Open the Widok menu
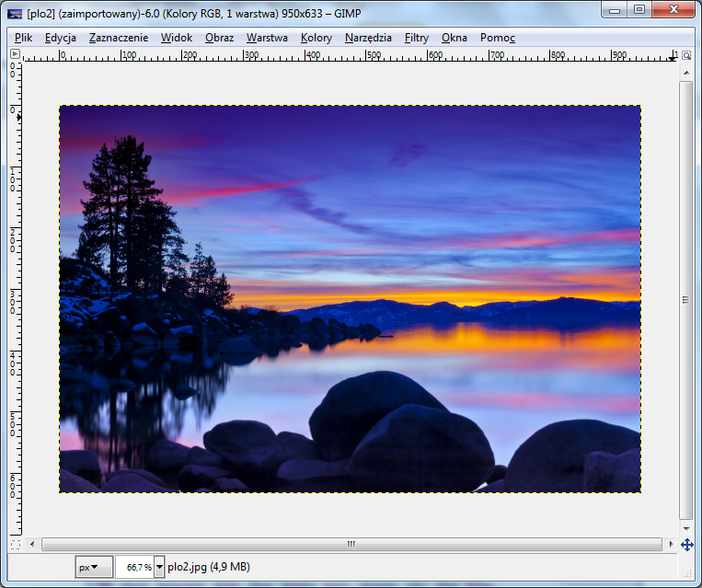 (177, 38)
